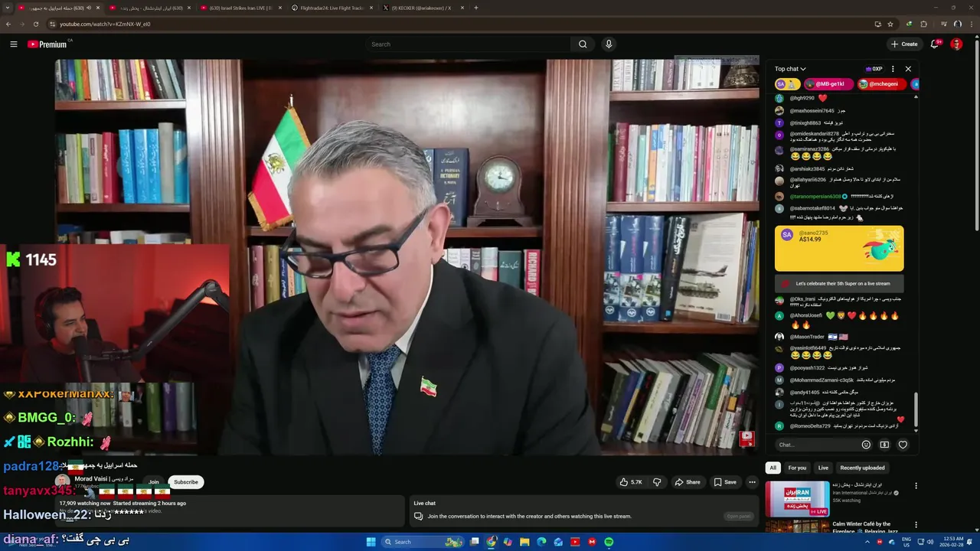Open @AhoraUosefi chat message

tap(839, 320)
